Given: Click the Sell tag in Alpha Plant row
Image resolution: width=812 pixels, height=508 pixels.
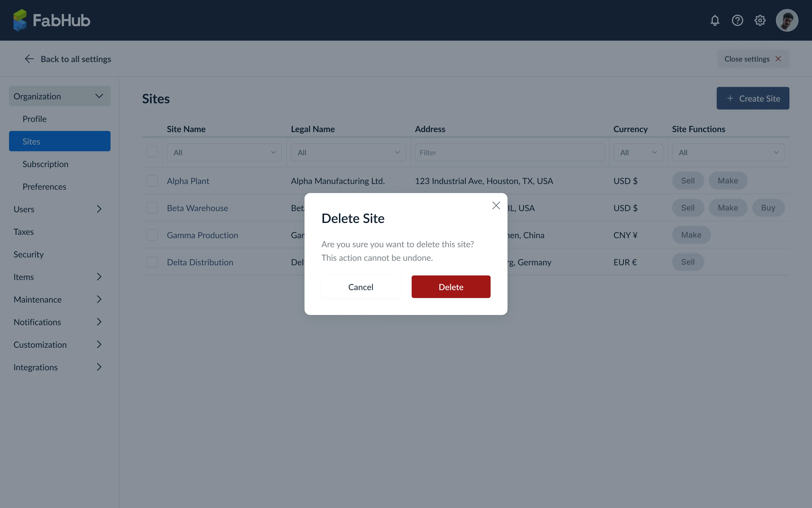Looking at the screenshot, I should [688, 181].
